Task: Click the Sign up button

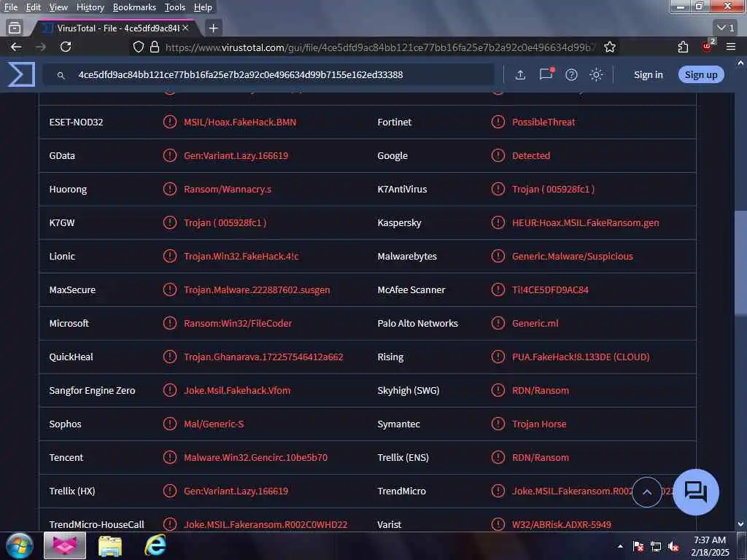Action: [701, 75]
